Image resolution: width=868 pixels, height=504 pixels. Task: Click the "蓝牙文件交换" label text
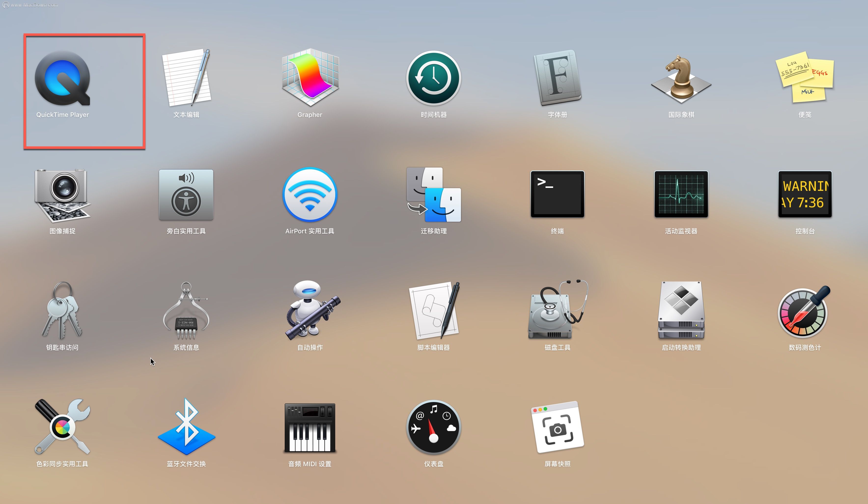(186, 464)
